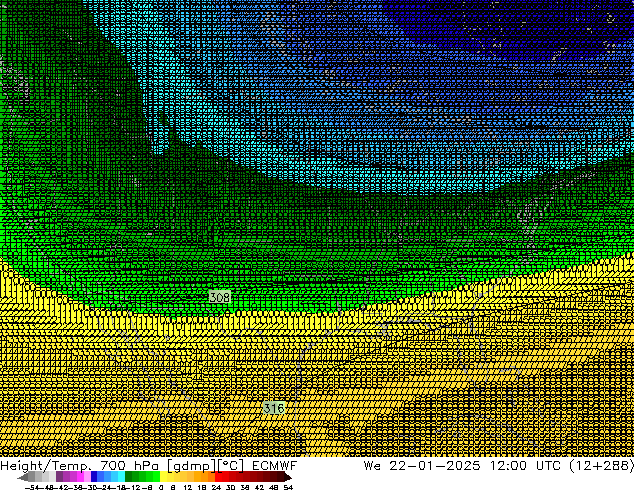Click the 'We 22-01-2025' date text
The height and width of the screenshot is (490, 634).
click(422, 466)
